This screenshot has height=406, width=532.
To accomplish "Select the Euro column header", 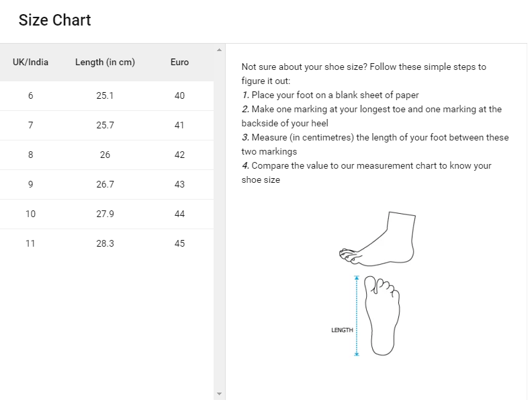I will point(179,62).
